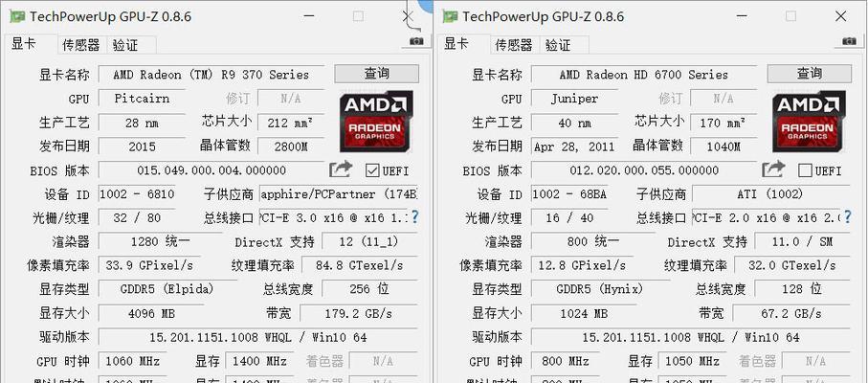Maximize the right GPU-Z window

click(791, 16)
